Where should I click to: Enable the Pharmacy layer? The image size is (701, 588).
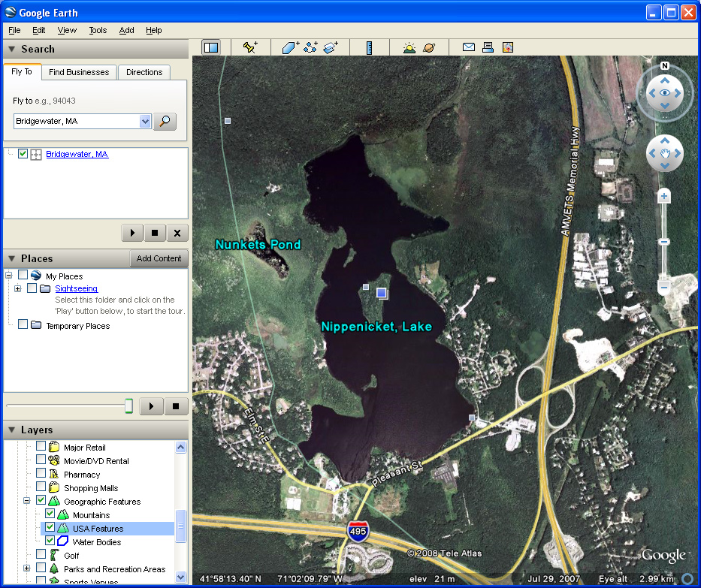(x=41, y=472)
